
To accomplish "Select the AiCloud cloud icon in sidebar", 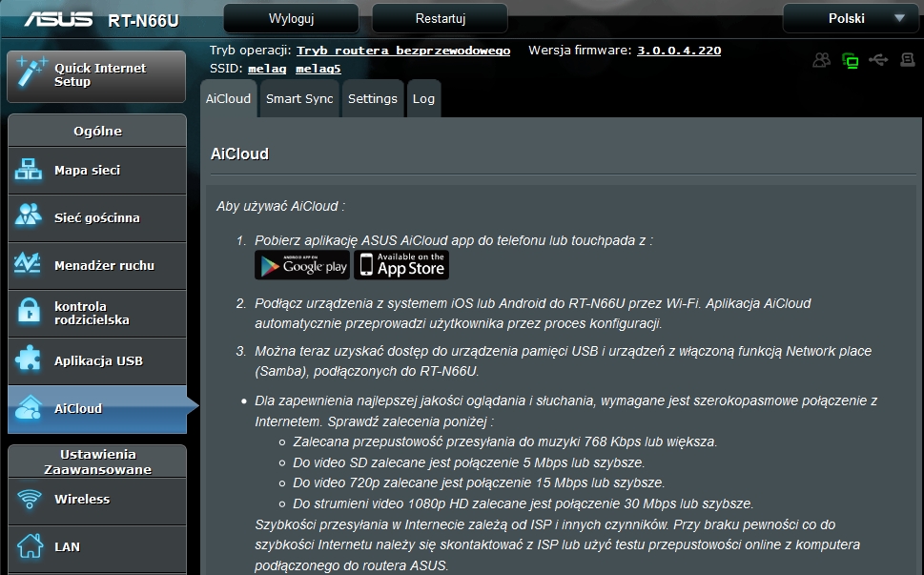I will point(29,408).
